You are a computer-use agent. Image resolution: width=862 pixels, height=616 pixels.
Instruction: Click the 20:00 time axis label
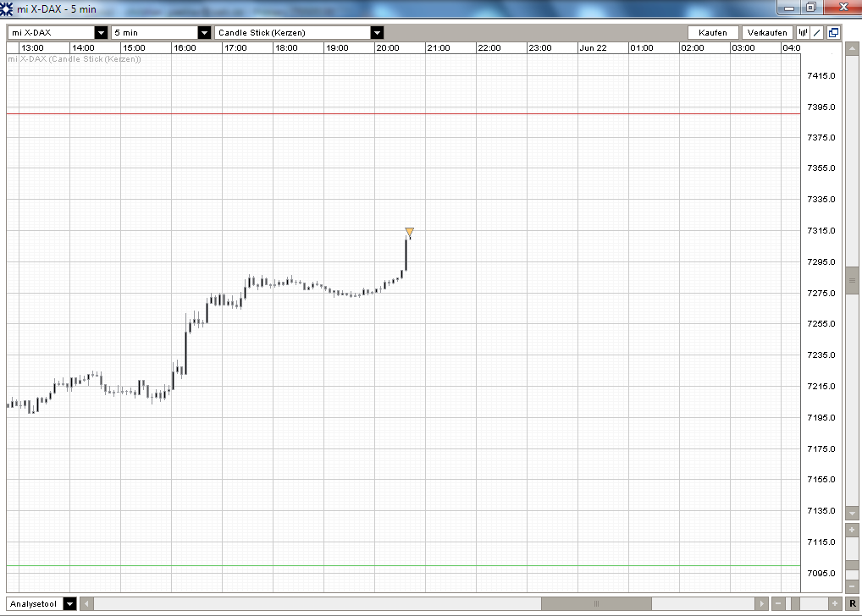click(x=388, y=47)
